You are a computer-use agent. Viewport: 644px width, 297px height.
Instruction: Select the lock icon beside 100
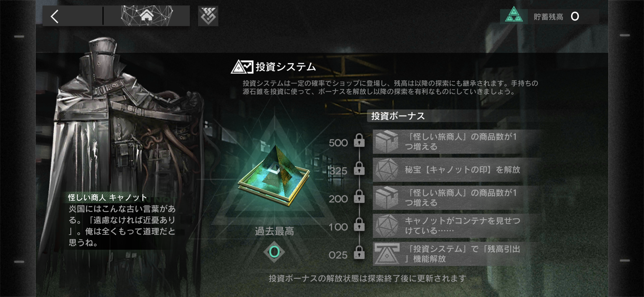pyautogui.click(x=359, y=224)
